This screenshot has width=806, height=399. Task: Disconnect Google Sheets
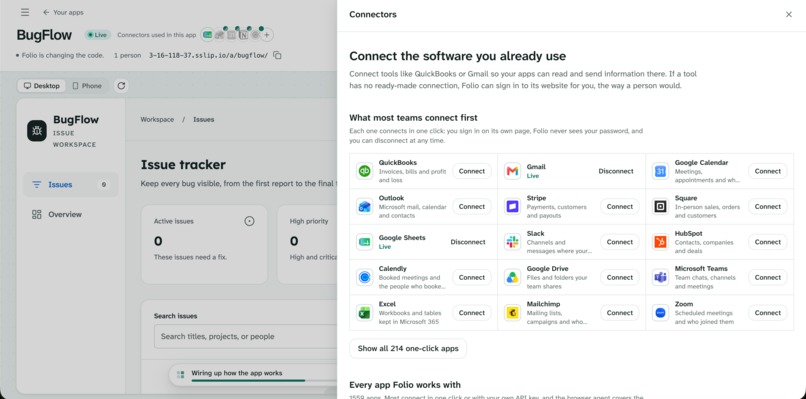click(468, 242)
